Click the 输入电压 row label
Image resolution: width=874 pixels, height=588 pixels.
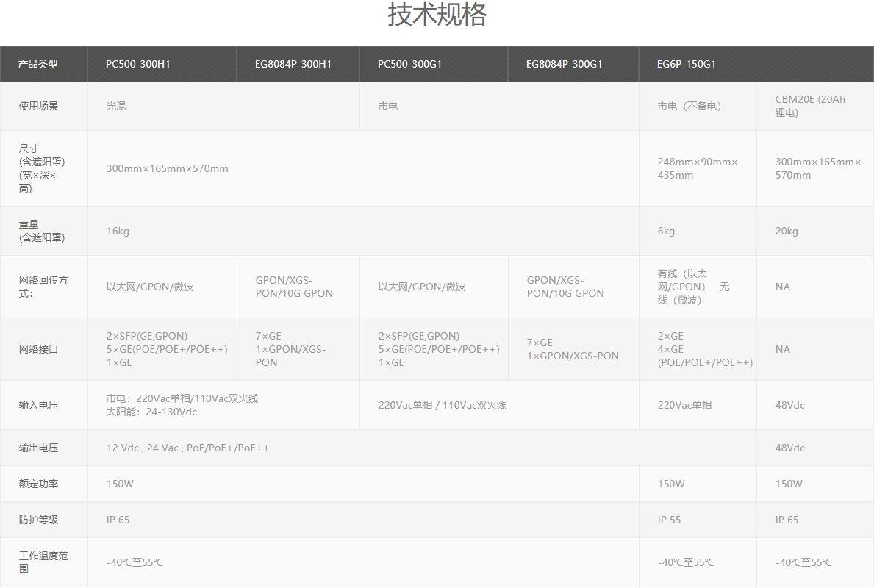[43, 405]
